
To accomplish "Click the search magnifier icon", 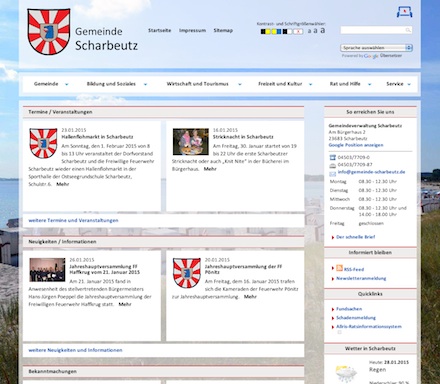I will [x=408, y=30].
